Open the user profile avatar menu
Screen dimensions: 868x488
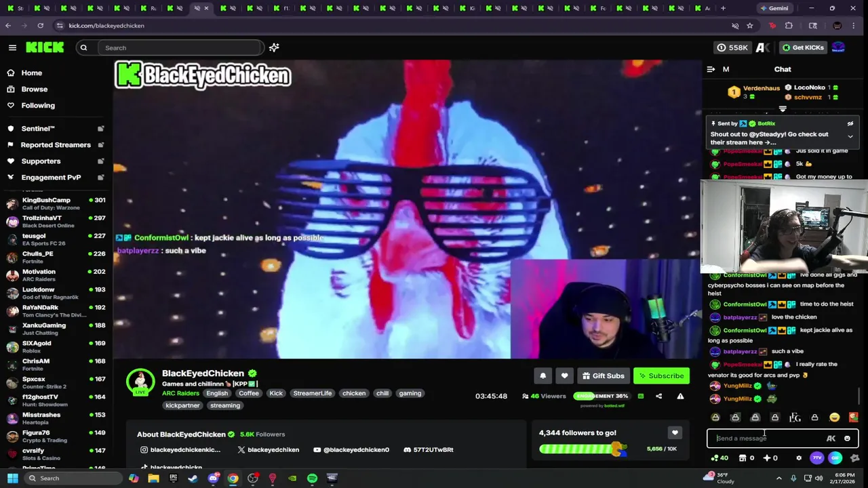pyautogui.click(x=838, y=47)
